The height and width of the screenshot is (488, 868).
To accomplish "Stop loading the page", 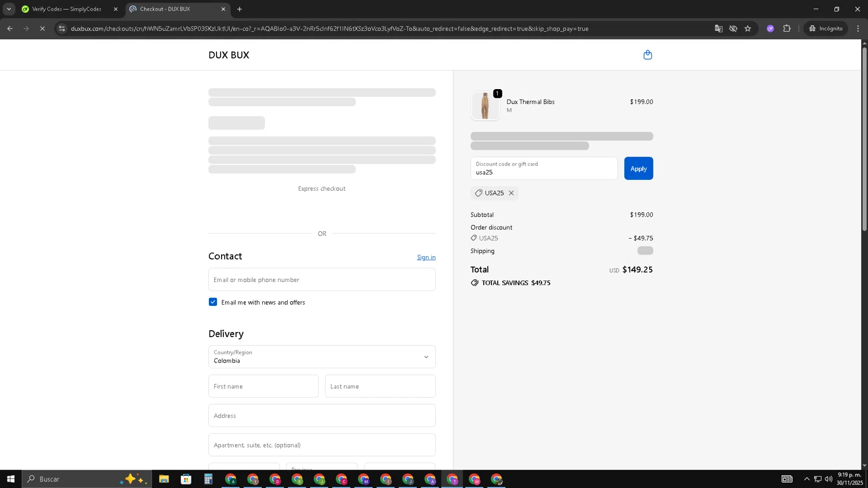I will (x=42, y=28).
